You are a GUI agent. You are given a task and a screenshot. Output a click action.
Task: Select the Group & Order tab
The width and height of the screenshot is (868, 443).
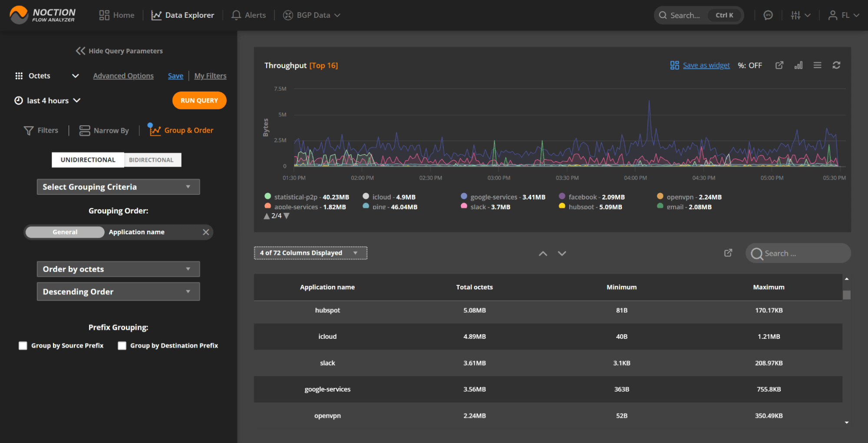(x=181, y=130)
